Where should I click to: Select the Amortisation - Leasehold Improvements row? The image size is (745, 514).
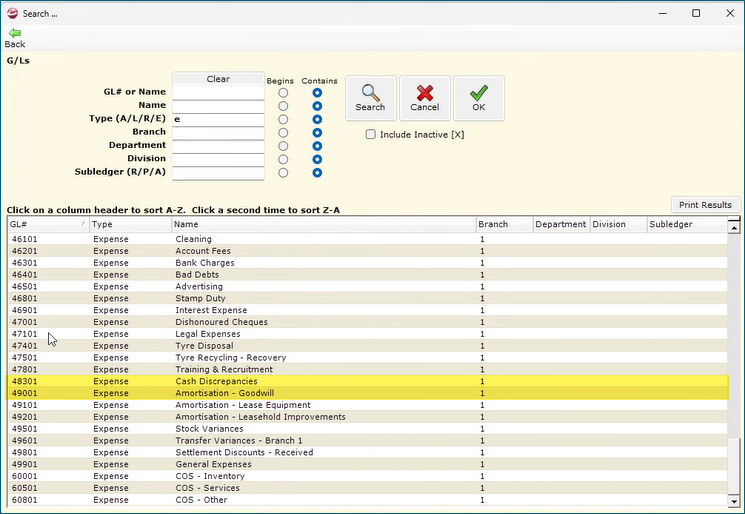368,417
